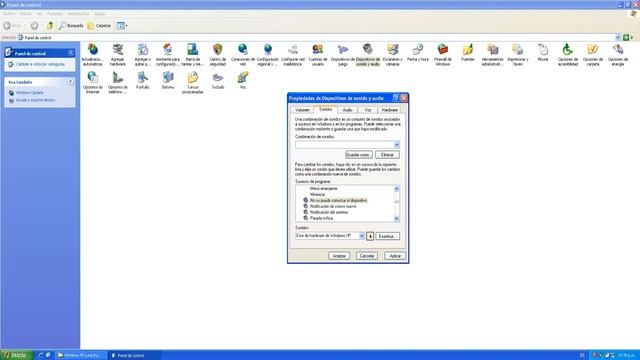Viewport: 640px width, 360px height.
Task: Click Up folder toolbar icon
Action: point(50,26)
